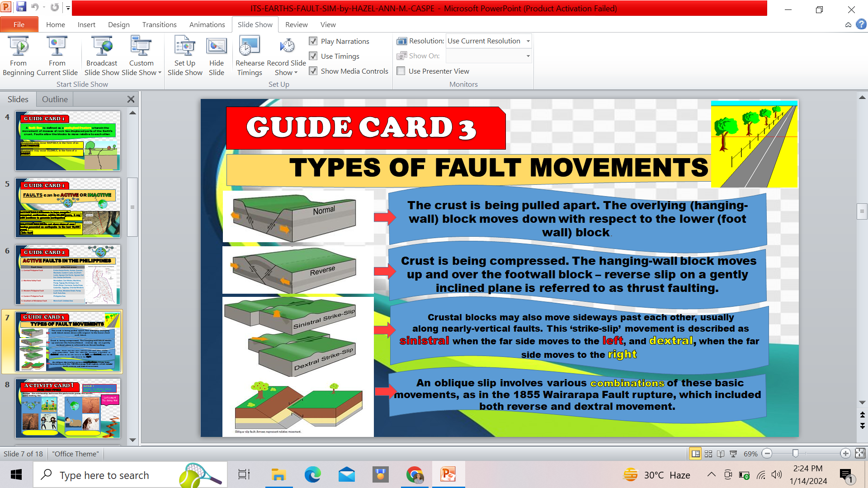Uncheck Play Narrations checkbox
Image resolution: width=868 pixels, height=488 pixels.
click(313, 41)
